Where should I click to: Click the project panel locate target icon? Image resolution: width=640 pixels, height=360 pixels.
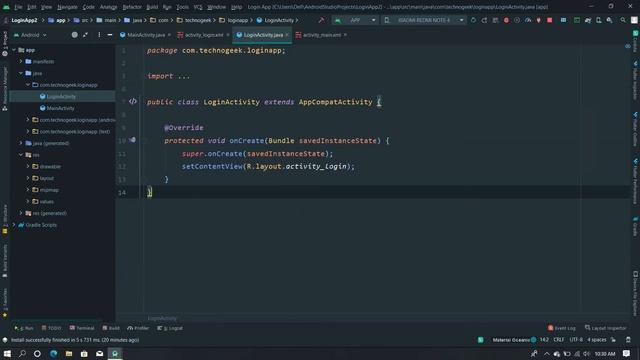[x=74, y=35]
